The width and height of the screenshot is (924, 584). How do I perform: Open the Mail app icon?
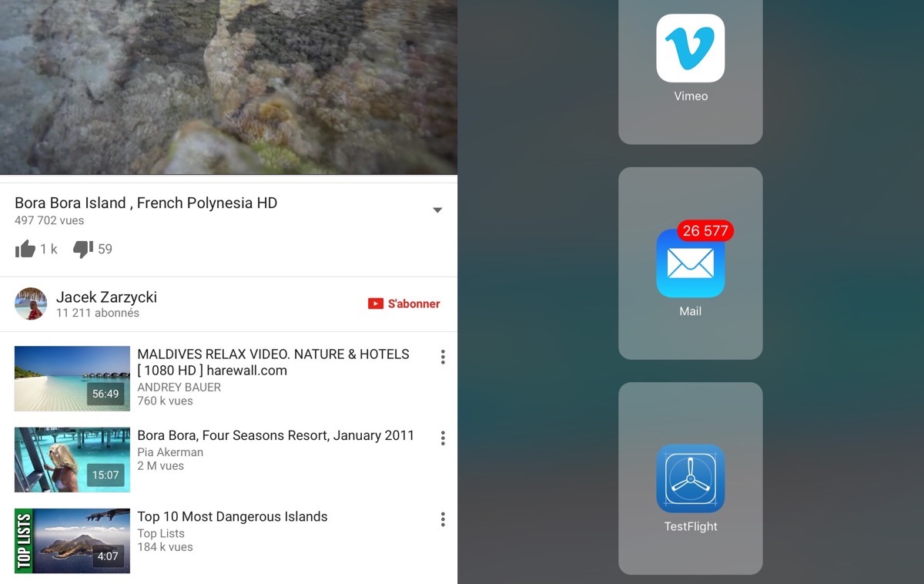(x=690, y=263)
